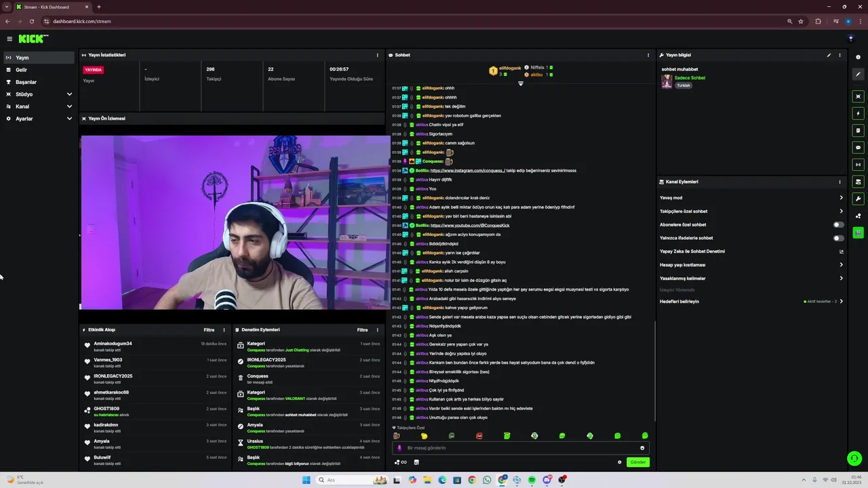868x488 pixels.
Task: Expand the Ayarlar sidebar section
Action: click(39, 119)
